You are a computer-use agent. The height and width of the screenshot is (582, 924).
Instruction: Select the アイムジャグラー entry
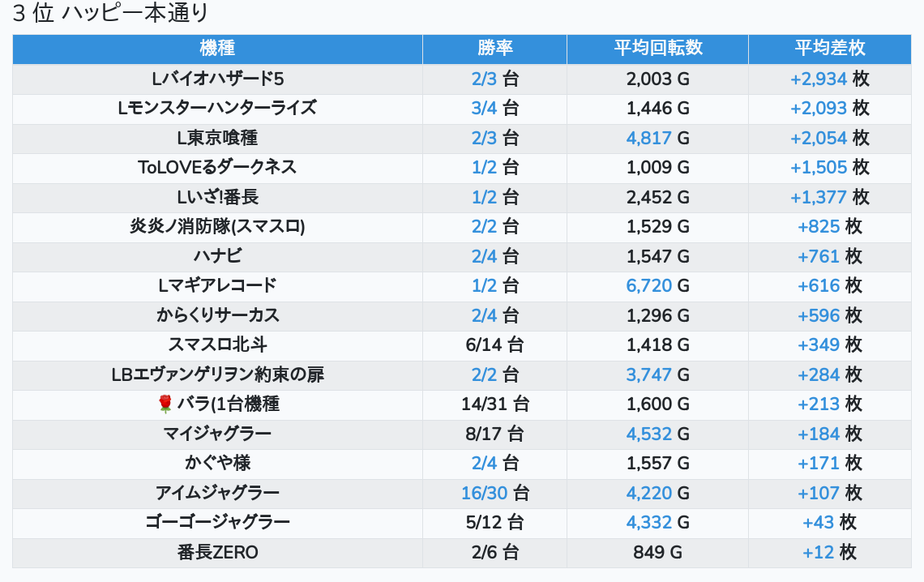click(x=217, y=493)
